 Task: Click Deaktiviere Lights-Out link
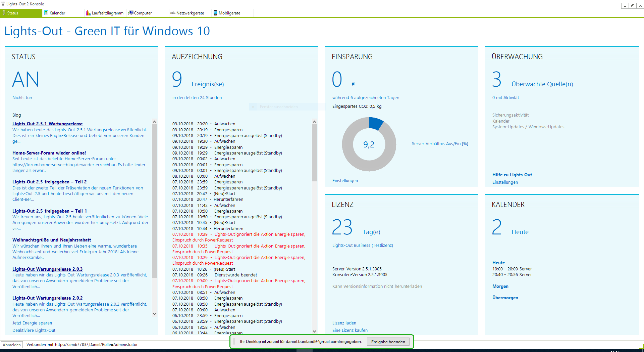[x=34, y=330]
